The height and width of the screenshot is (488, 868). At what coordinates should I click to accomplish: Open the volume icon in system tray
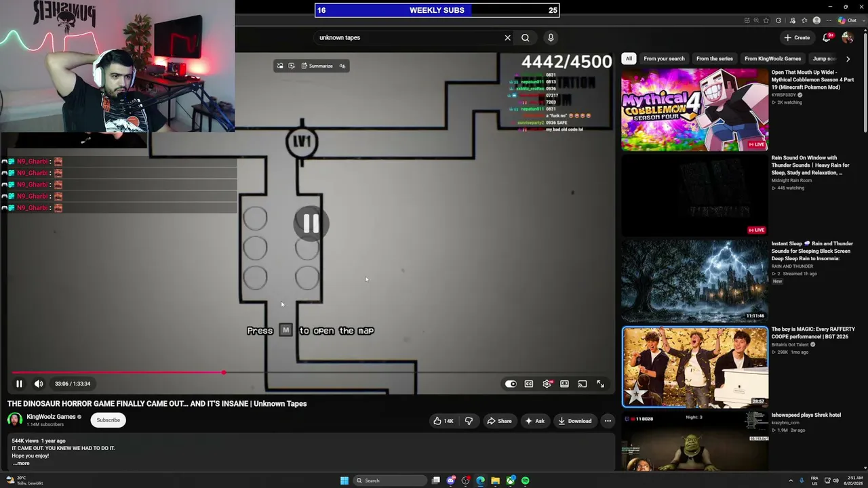coord(835,481)
